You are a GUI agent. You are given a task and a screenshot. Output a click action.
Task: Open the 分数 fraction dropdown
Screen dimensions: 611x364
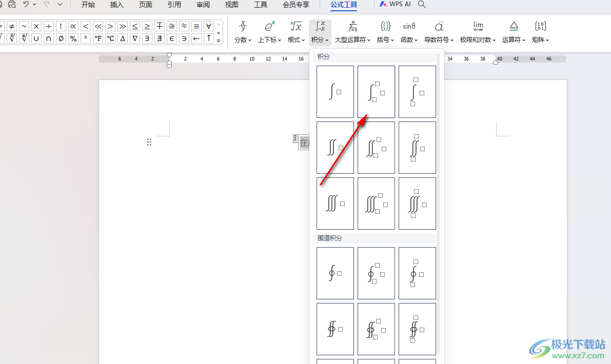pos(242,32)
